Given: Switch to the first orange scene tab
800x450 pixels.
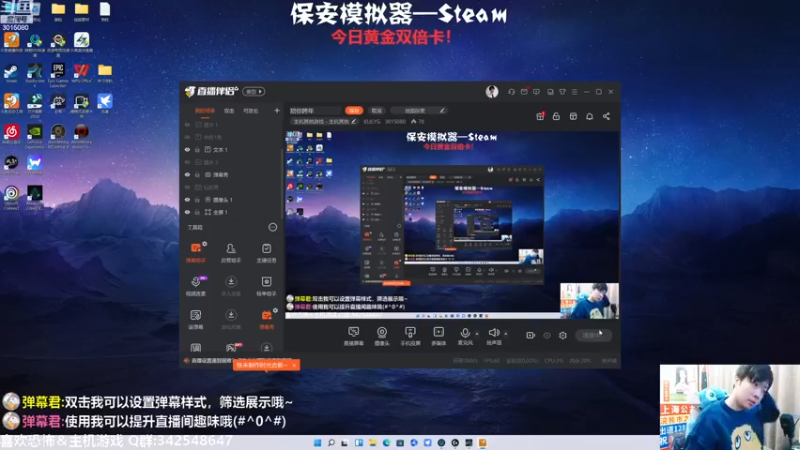Looking at the screenshot, I should click(x=205, y=111).
